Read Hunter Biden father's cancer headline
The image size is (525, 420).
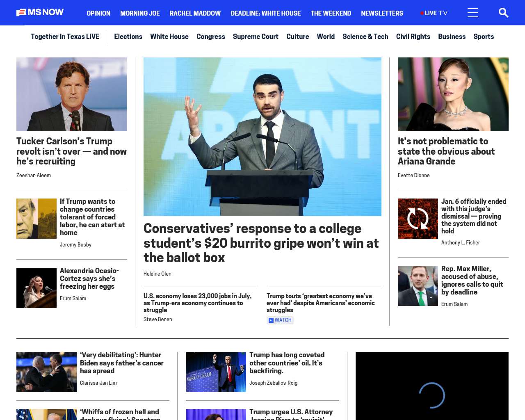(x=122, y=363)
